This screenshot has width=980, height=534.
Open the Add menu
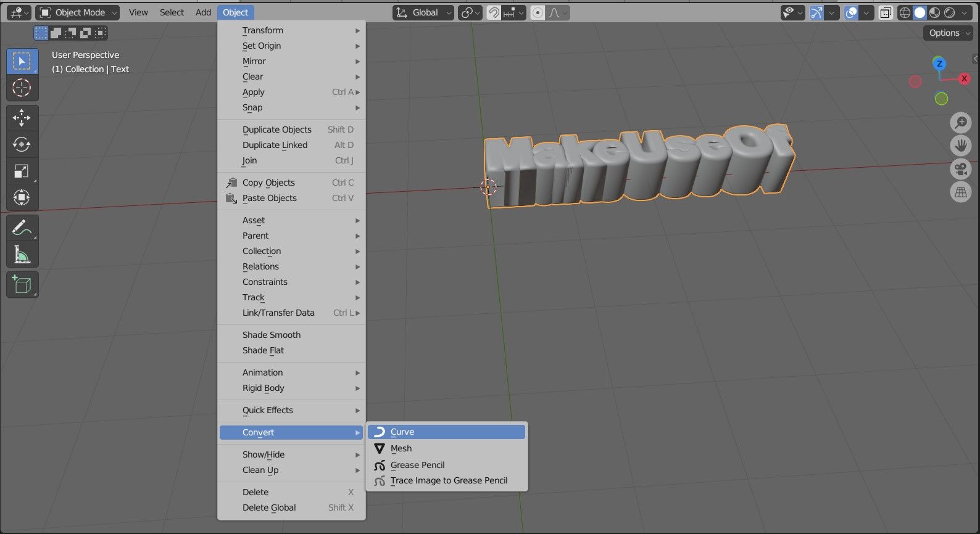pyautogui.click(x=203, y=12)
